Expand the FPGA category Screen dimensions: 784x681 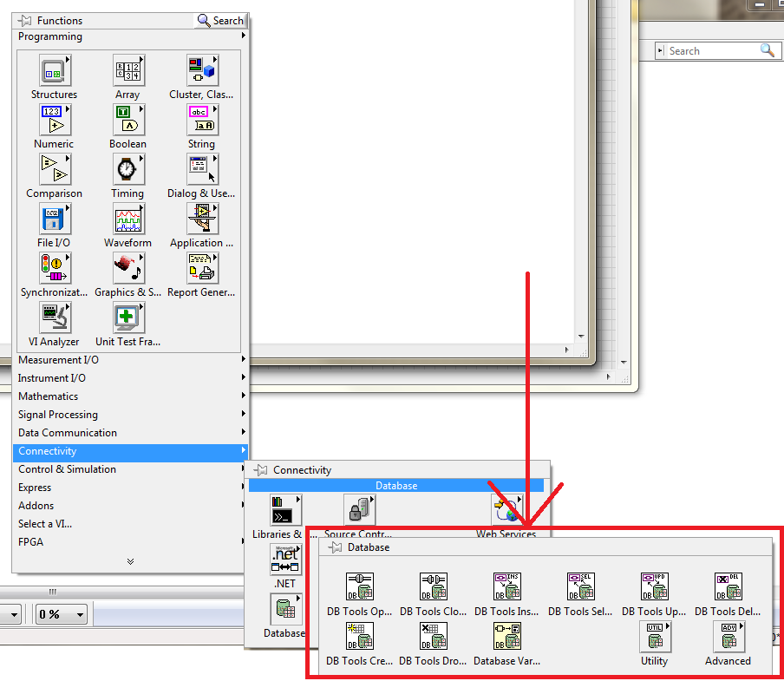tap(130, 542)
